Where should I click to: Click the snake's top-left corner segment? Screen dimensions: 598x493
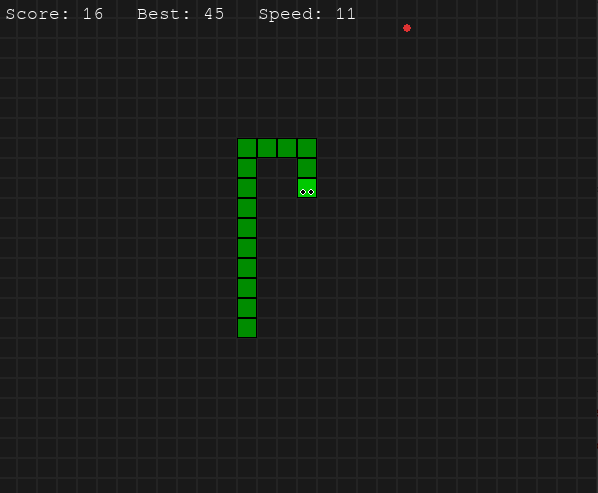coord(247,148)
